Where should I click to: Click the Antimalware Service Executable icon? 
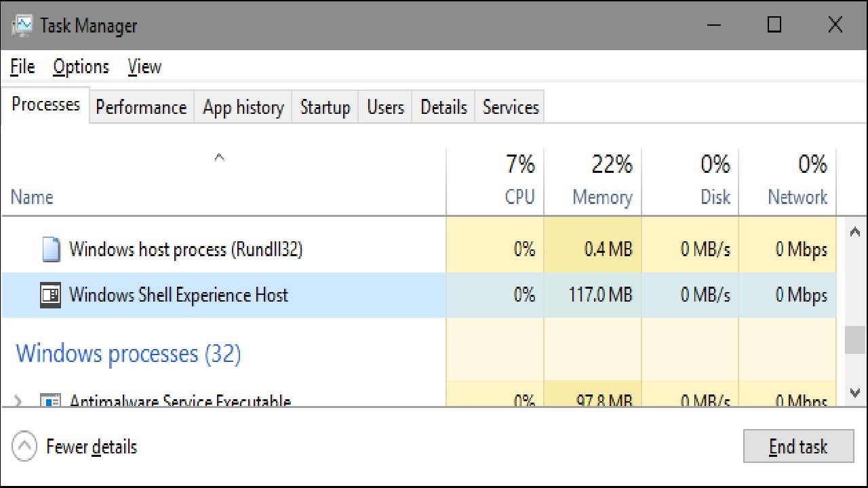pyautogui.click(x=51, y=401)
